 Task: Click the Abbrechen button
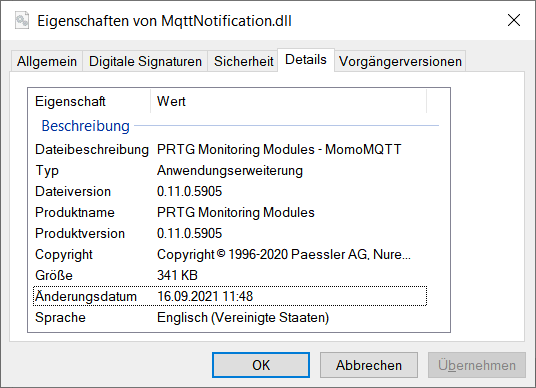point(369,365)
